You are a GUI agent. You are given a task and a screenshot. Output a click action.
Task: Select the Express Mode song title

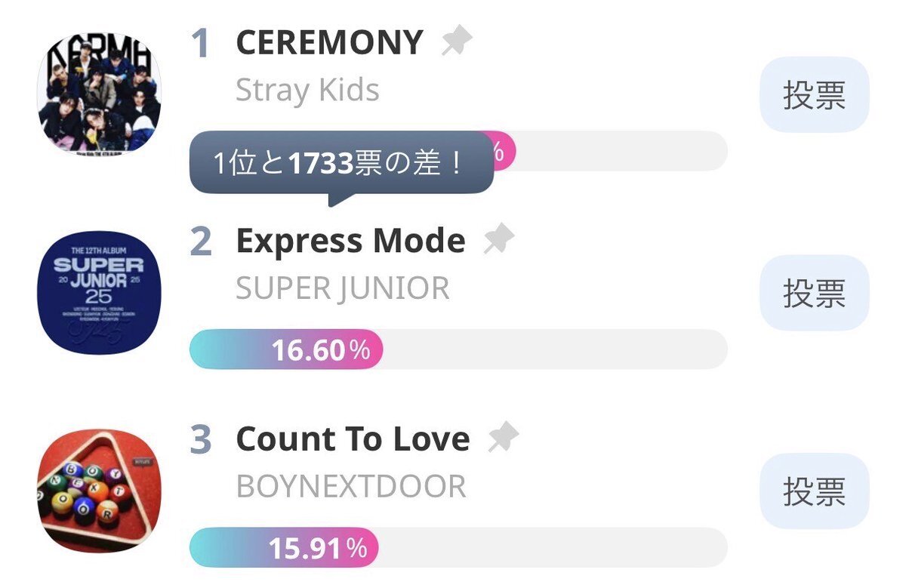tap(351, 241)
